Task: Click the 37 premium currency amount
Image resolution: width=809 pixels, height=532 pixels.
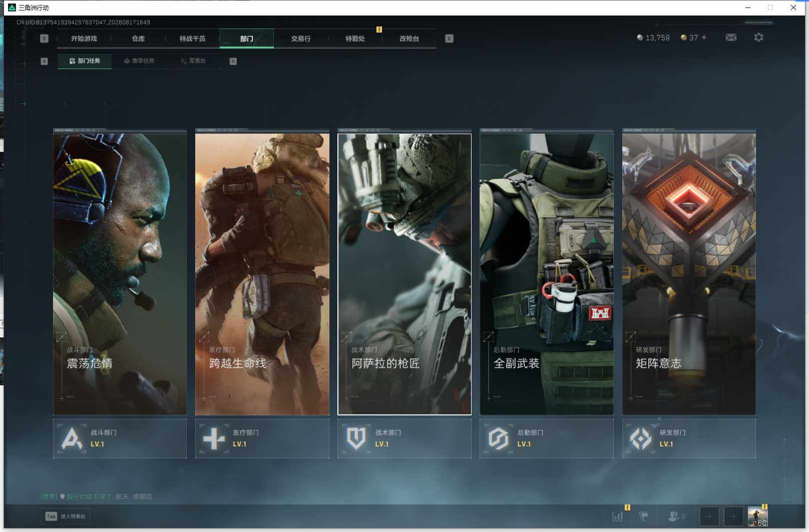Action: pyautogui.click(x=693, y=38)
